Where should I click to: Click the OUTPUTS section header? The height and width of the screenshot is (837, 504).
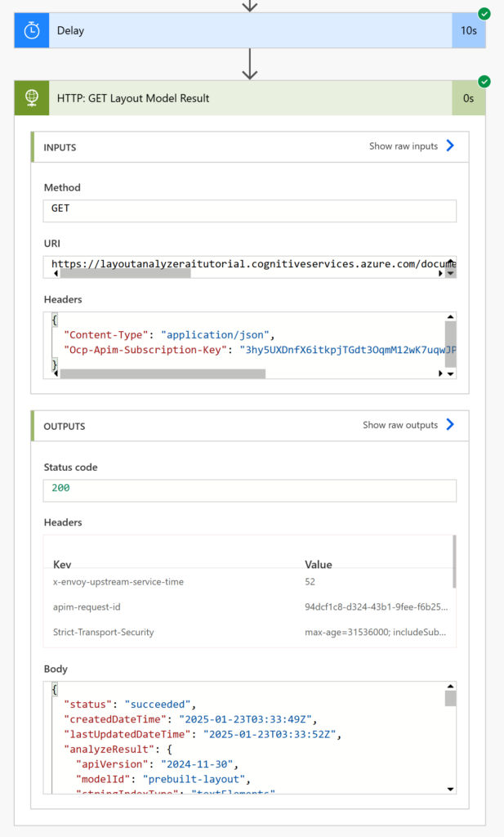[250, 425]
